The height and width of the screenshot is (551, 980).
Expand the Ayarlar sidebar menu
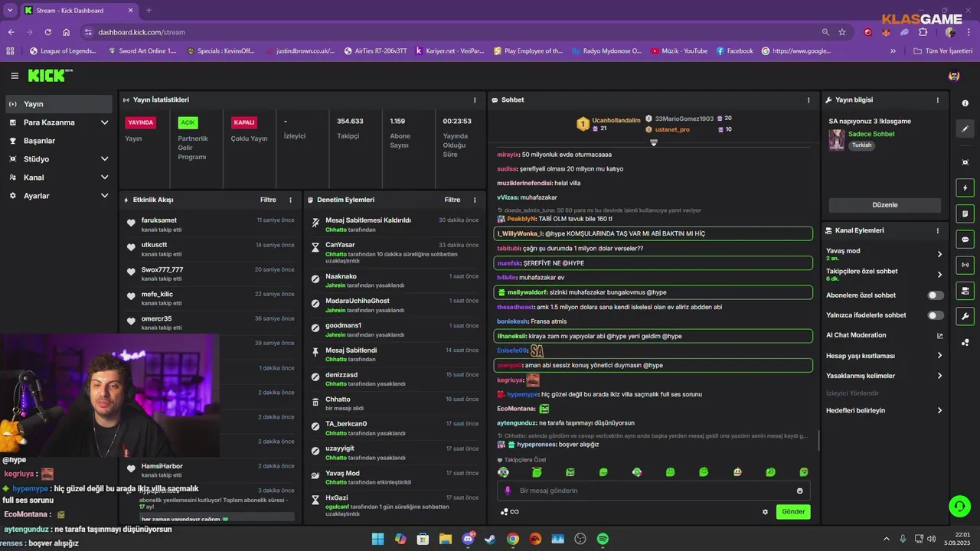pyautogui.click(x=105, y=196)
